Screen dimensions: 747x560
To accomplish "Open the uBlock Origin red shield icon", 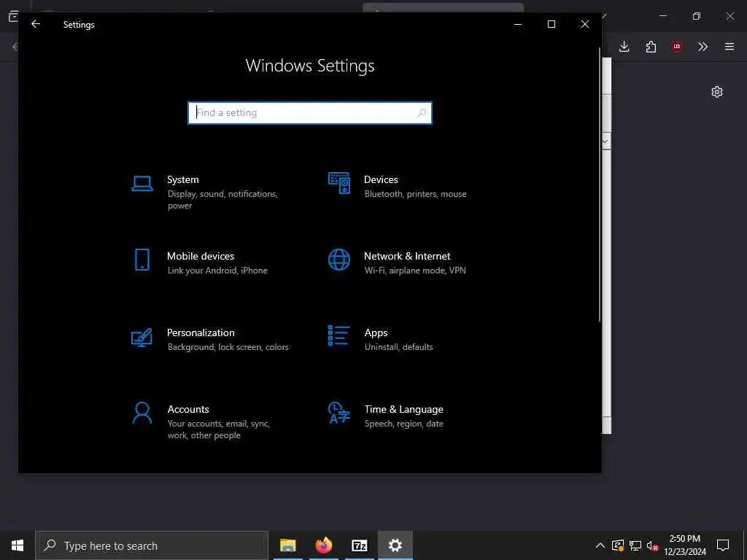I will click(677, 47).
